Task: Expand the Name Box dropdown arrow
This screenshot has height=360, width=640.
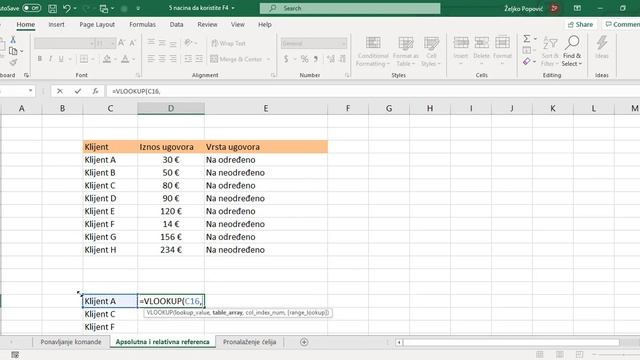Action: [31, 91]
